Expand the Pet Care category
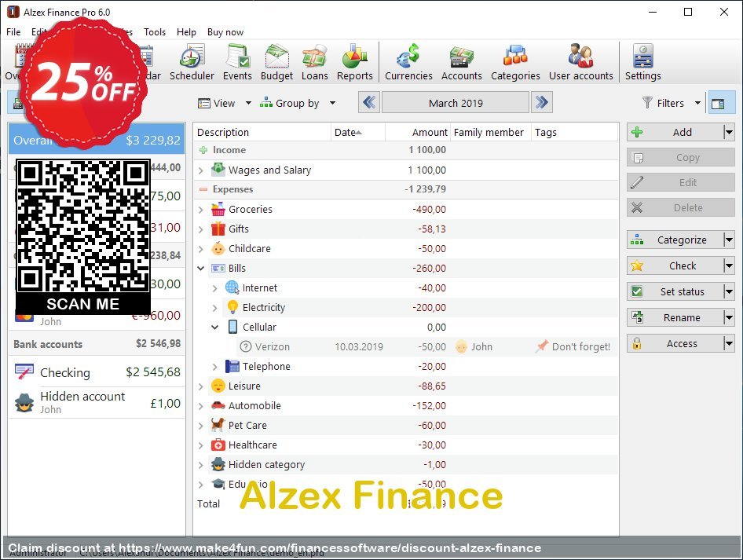Viewport: 743px width, 560px height. coord(201,426)
